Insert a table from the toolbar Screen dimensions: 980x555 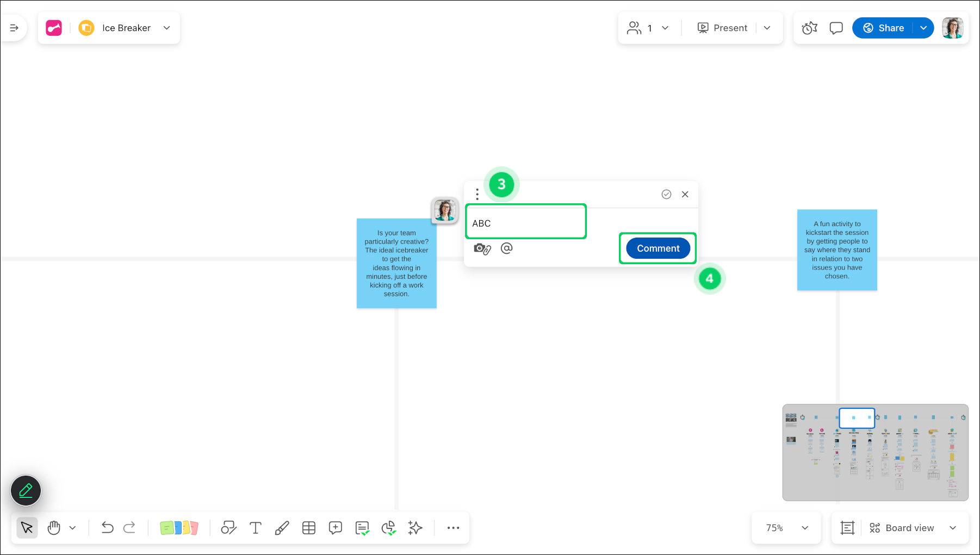(309, 528)
